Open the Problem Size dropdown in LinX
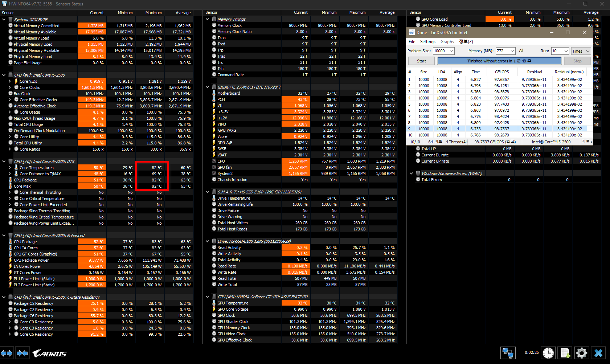610x364 pixels. pyautogui.click(x=451, y=51)
